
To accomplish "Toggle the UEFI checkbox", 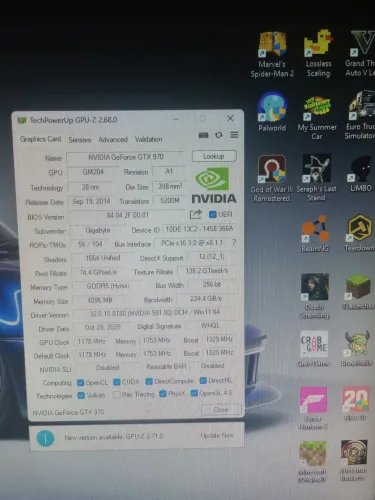I will (x=212, y=214).
